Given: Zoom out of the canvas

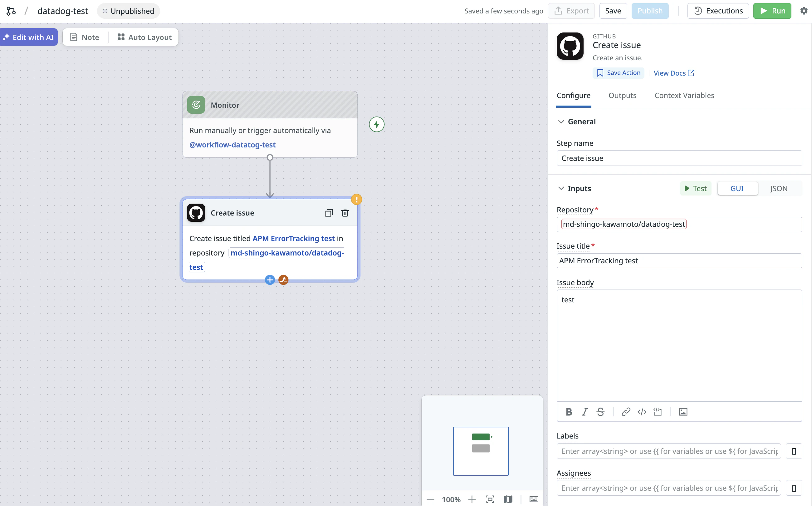Looking at the screenshot, I should [x=431, y=500].
